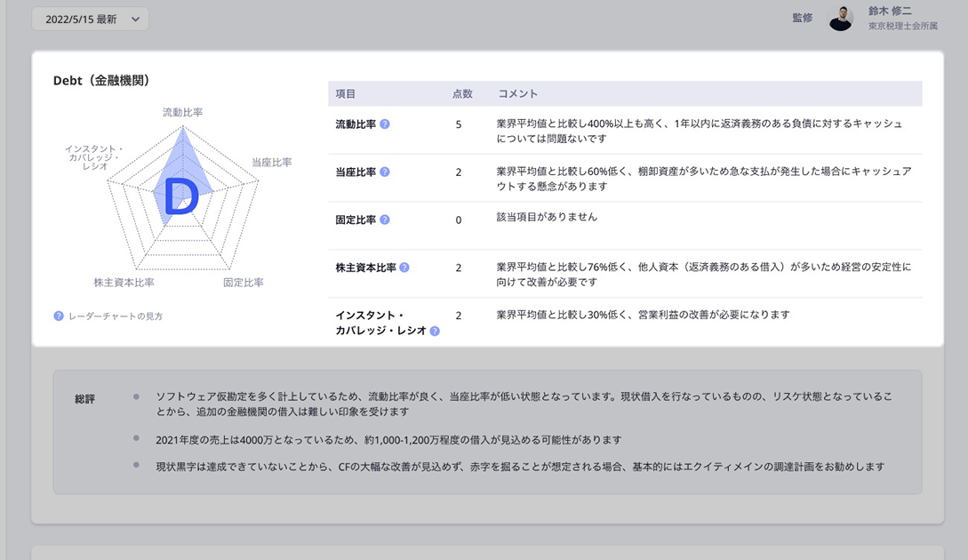Click the 総評 label in the summary box
Screen dimensions: 968x560
click(85, 399)
